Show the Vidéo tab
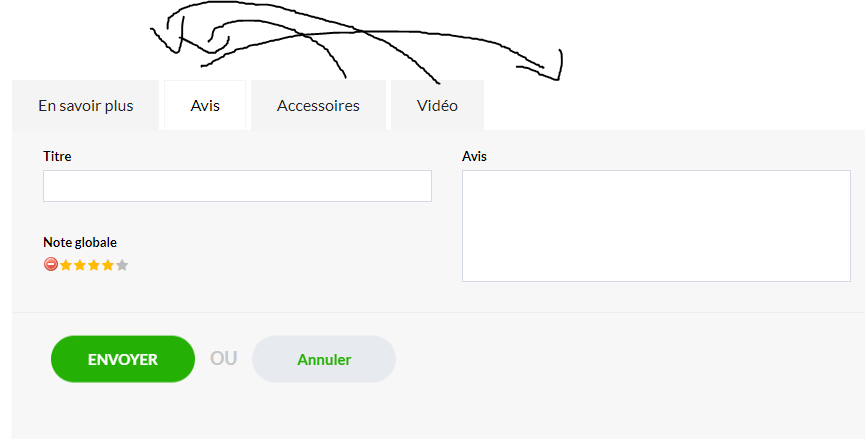This screenshot has height=439, width=865. tap(437, 105)
